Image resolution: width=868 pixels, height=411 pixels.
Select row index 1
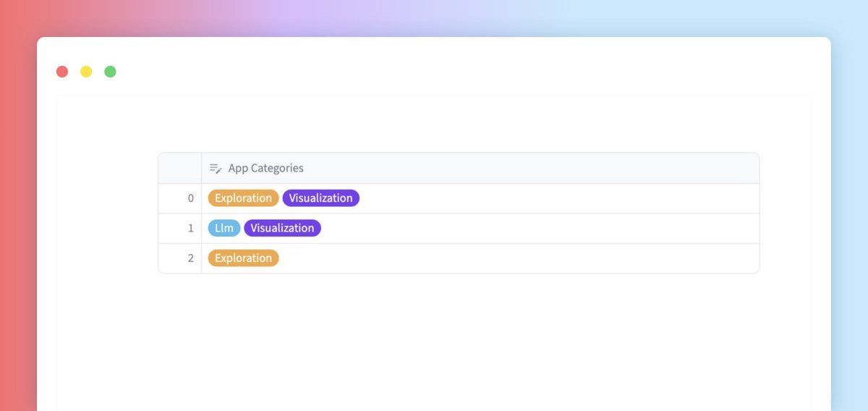180,228
